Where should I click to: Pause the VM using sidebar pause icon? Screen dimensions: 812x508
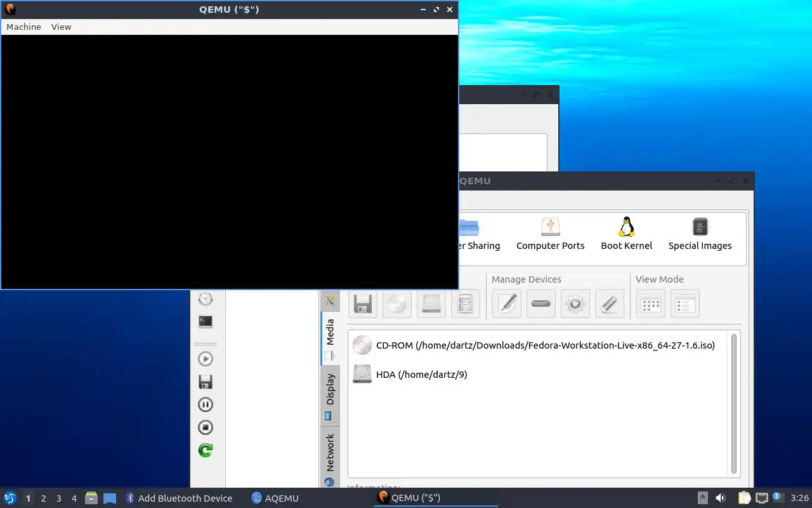tap(206, 404)
